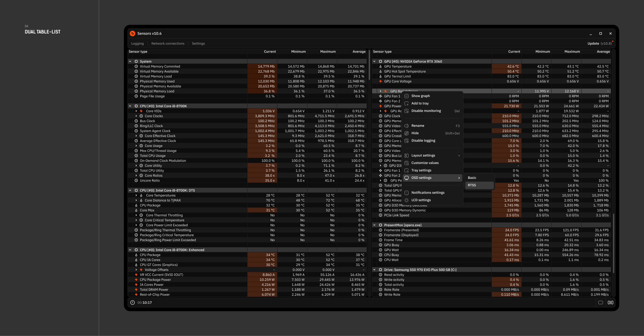Click the Show graph icon in context menu
This screenshot has height=336, width=644.
pyautogui.click(x=407, y=96)
